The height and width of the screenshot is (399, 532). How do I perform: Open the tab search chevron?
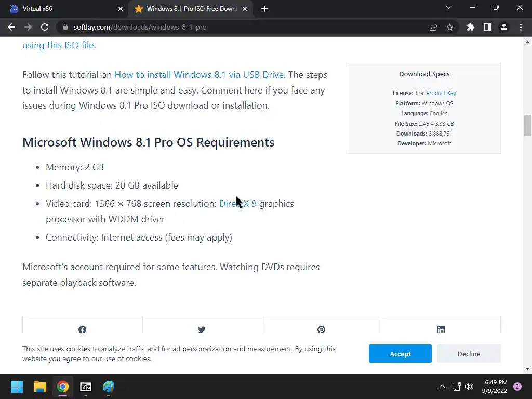[x=448, y=7]
